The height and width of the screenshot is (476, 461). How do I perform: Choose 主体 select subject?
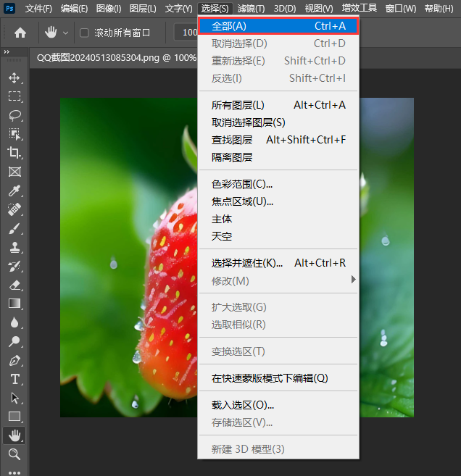coord(278,219)
